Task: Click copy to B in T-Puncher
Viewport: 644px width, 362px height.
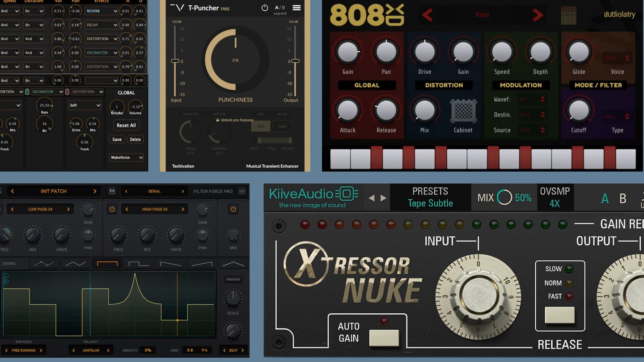Action: [280, 14]
